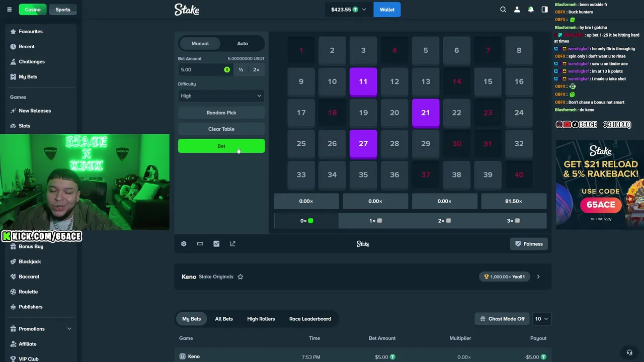Screen dimensions: 644x362
Task: Switch to Auto betting tab
Action: pos(243,44)
